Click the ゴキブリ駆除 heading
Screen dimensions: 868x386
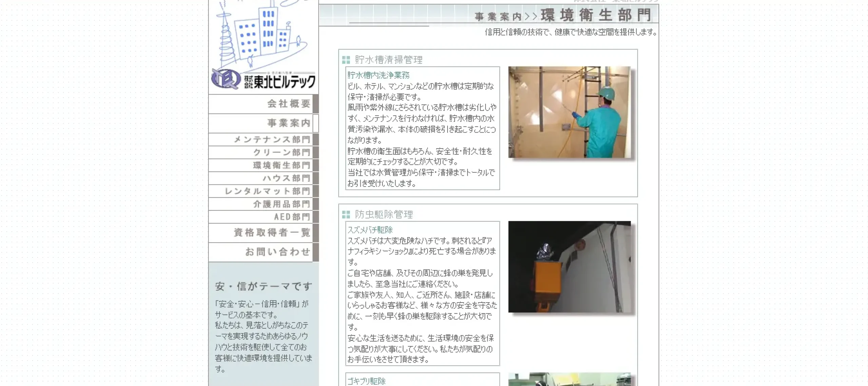(367, 381)
